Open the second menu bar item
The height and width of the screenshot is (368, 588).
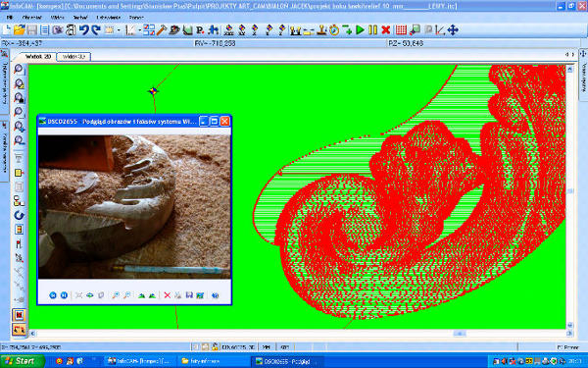pos(32,18)
